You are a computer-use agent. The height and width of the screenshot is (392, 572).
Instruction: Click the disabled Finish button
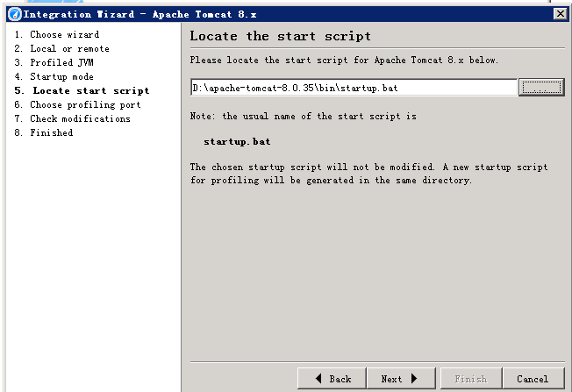(x=471, y=379)
